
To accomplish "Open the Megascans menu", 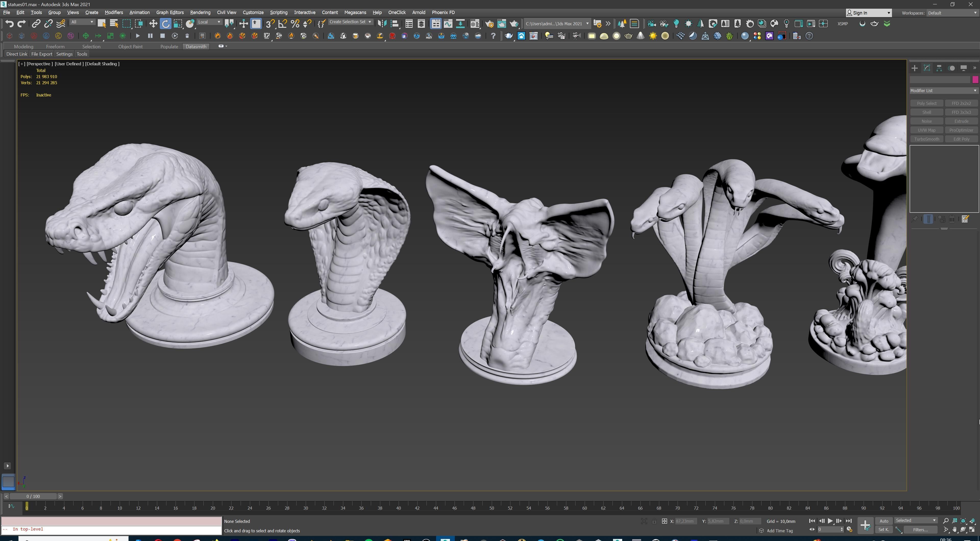I will pyautogui.click(x=355, y=13).
